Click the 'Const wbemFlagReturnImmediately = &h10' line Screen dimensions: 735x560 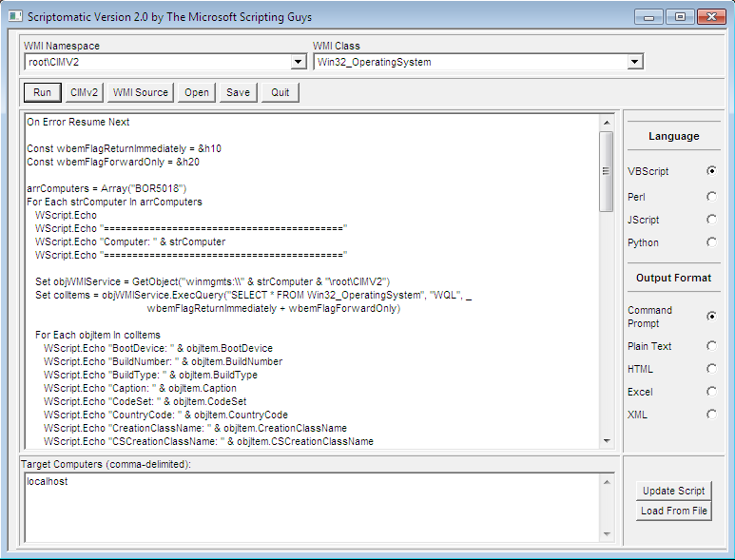pyautogui.click(x=124, y=148)
